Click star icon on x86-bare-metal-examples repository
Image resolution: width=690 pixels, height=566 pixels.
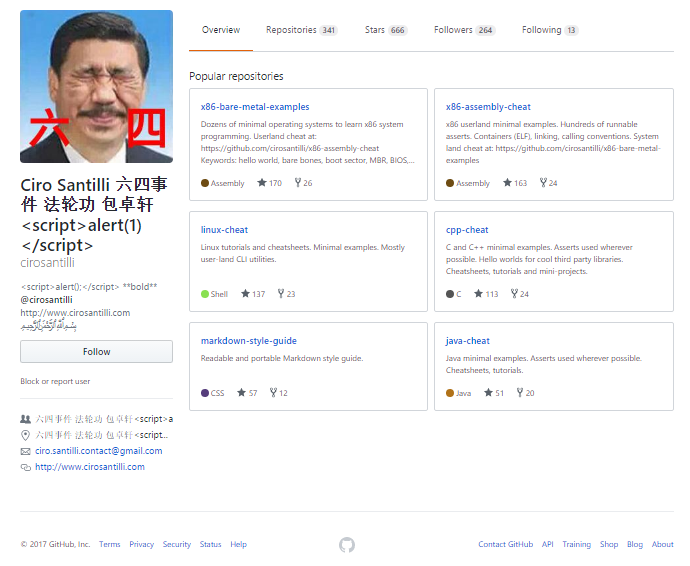pyautogui.click(x=262, y=183)
